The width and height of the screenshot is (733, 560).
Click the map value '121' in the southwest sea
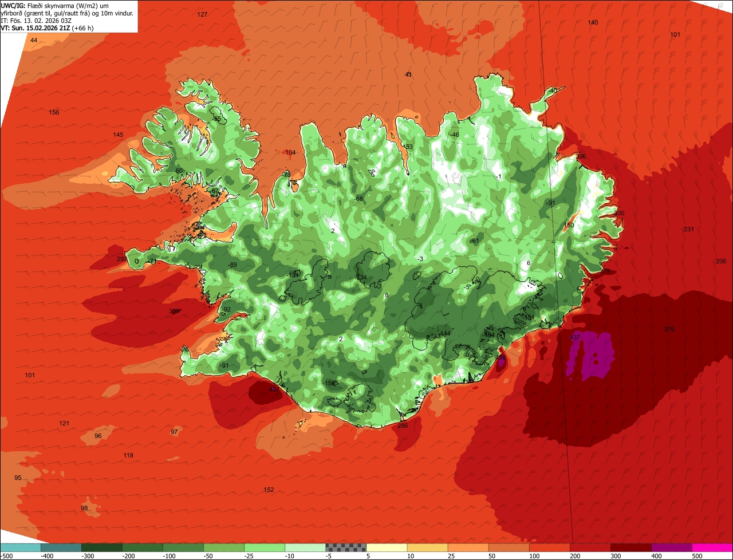point(64,424)
